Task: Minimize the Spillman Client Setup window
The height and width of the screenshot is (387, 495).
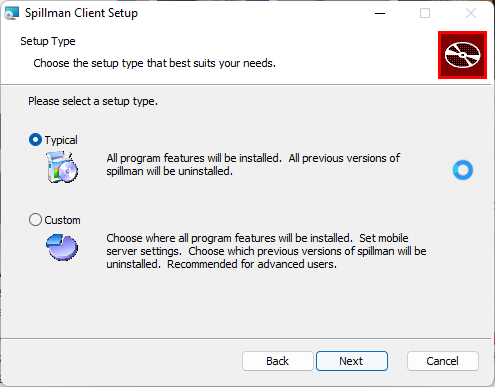Action: click(380, 13)
